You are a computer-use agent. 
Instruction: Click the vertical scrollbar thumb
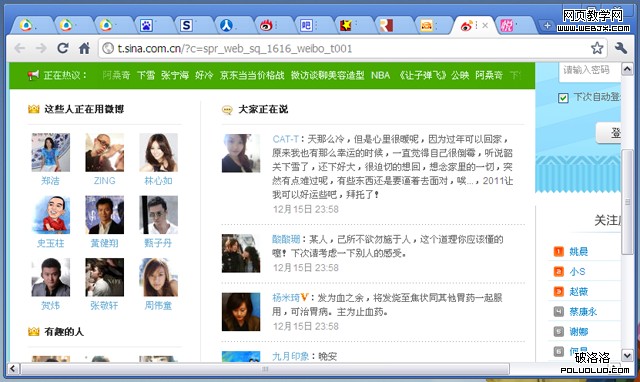coord(627,202)
